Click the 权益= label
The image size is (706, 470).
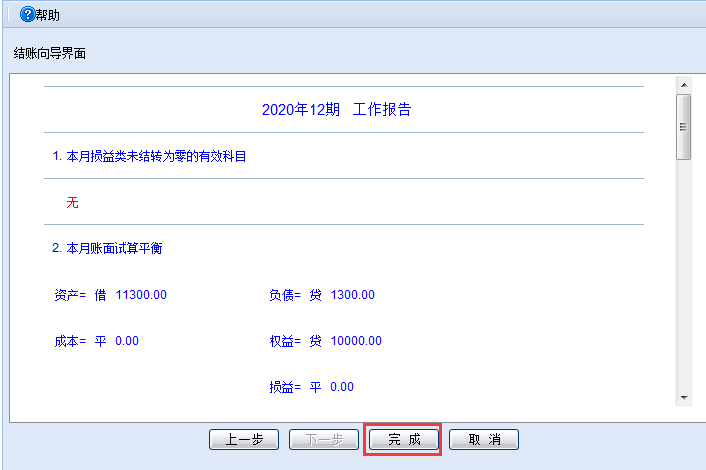pos(285,341)
